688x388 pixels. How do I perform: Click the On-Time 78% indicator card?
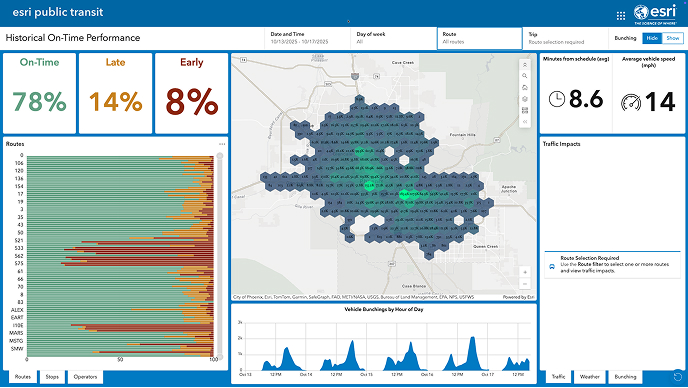click(39, 93)
